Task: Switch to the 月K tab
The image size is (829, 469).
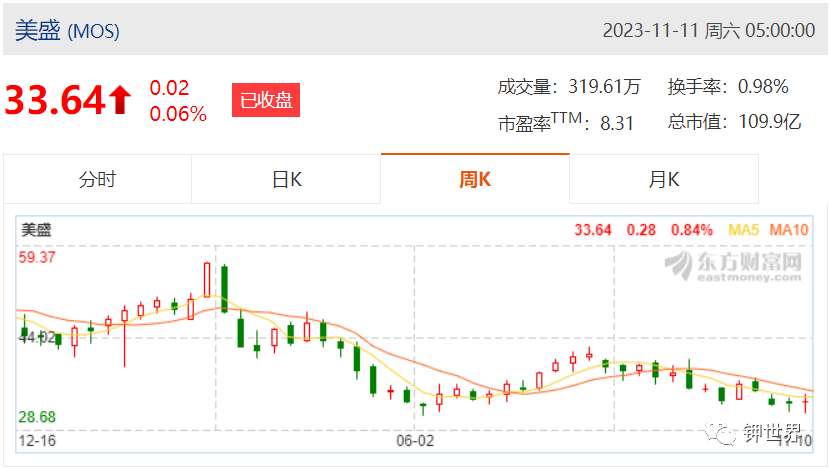Action: (x=664, y=179)
